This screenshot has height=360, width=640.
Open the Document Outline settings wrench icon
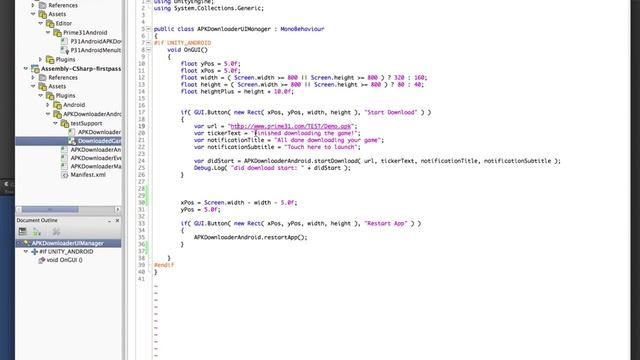click(56, 232)
